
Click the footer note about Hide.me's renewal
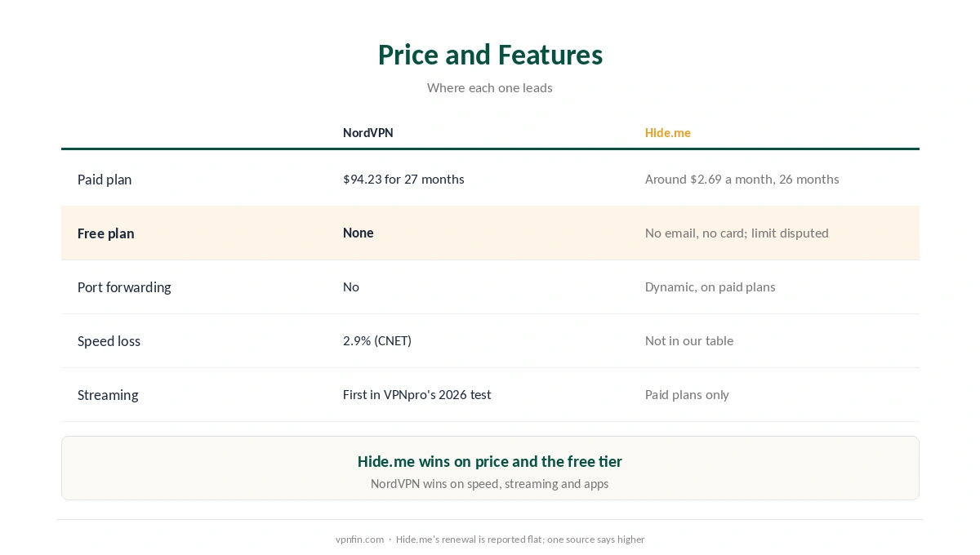[x=520, y=539]
